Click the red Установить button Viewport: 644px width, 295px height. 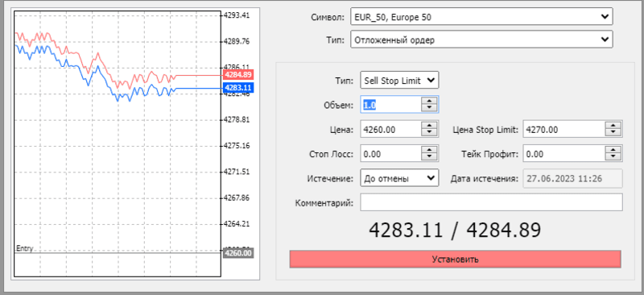coord(455,260)
